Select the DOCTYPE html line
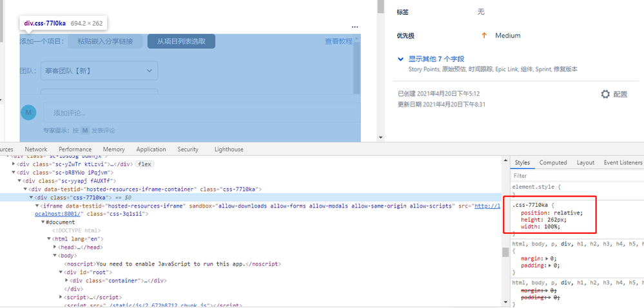 (x=76, y=231)
